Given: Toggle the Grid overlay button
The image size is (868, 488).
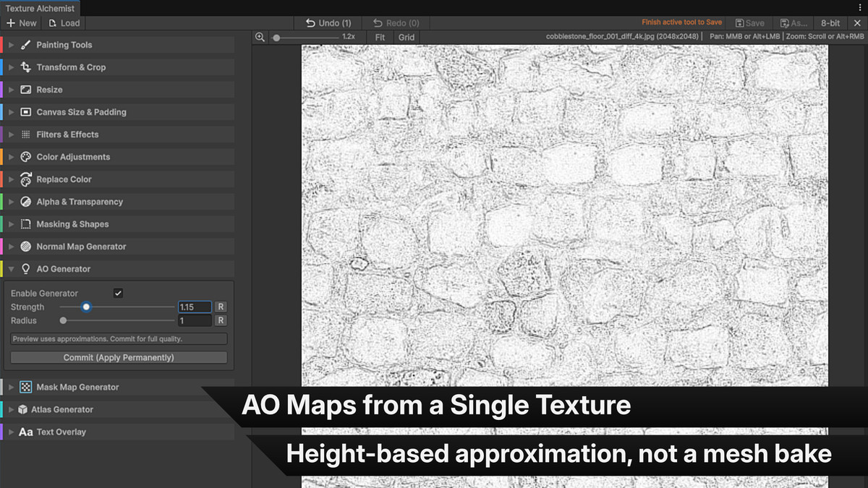Looking at the screenshot, I should click(407, 37).
